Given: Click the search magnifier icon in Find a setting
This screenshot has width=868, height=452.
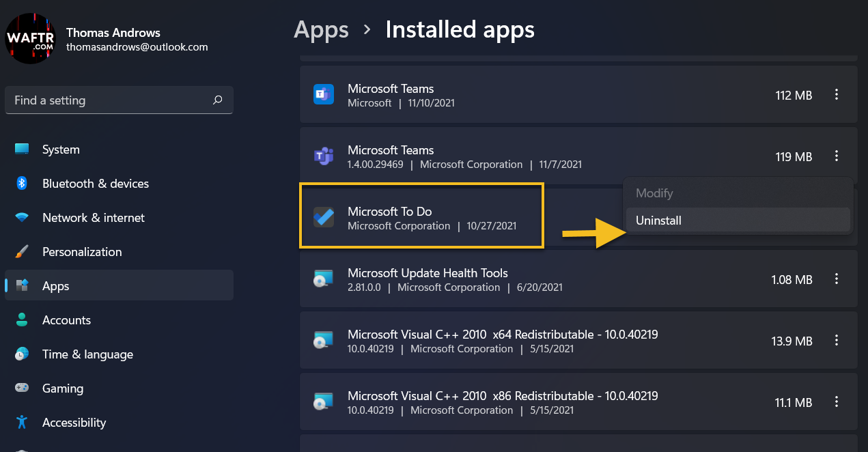Looking at the screenshot, I should [x=218, y=100].
